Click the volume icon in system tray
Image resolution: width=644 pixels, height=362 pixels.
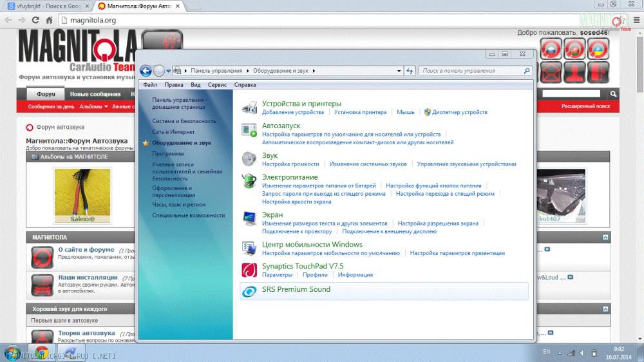coord(582,352)
